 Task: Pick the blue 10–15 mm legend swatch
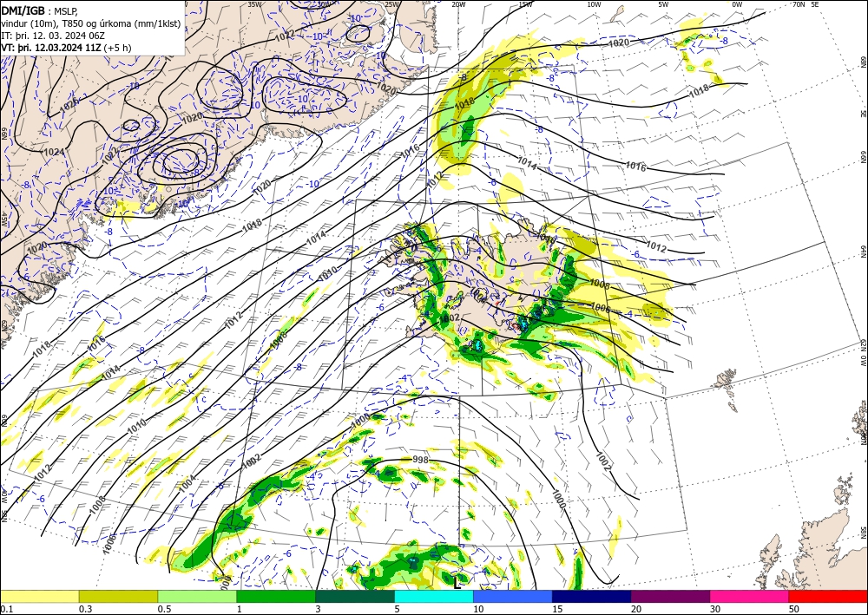tap(513, 596)
